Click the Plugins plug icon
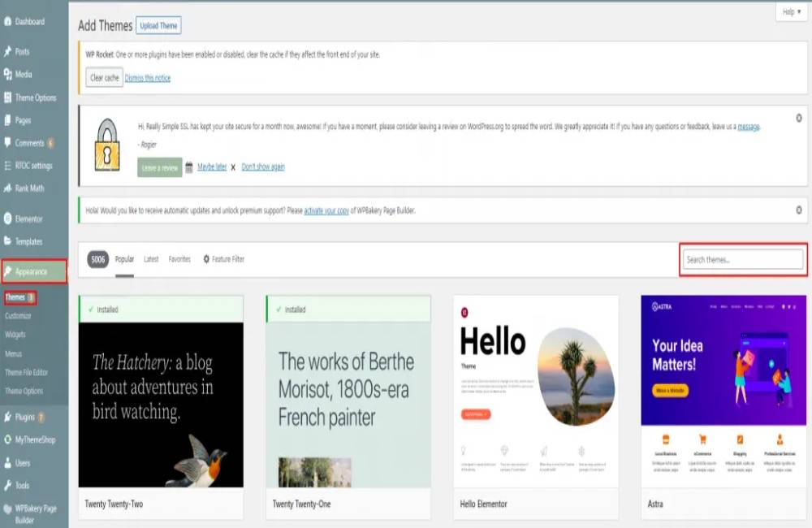Viewport: 812px width, 528px height. [x=7, y=417]
